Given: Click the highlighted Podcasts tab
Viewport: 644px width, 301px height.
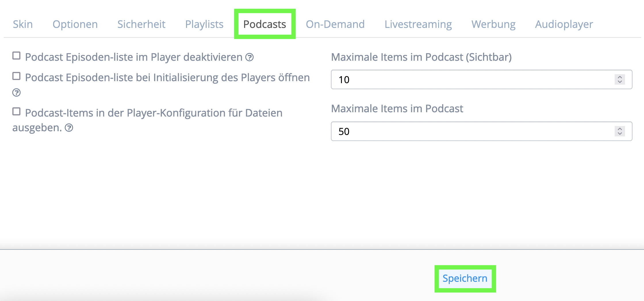Looking at the screenshot, I should click(265, 24).
